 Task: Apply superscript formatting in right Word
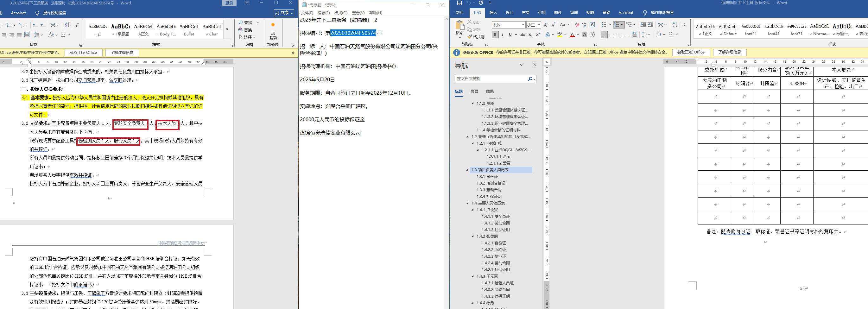click(538, 35)
